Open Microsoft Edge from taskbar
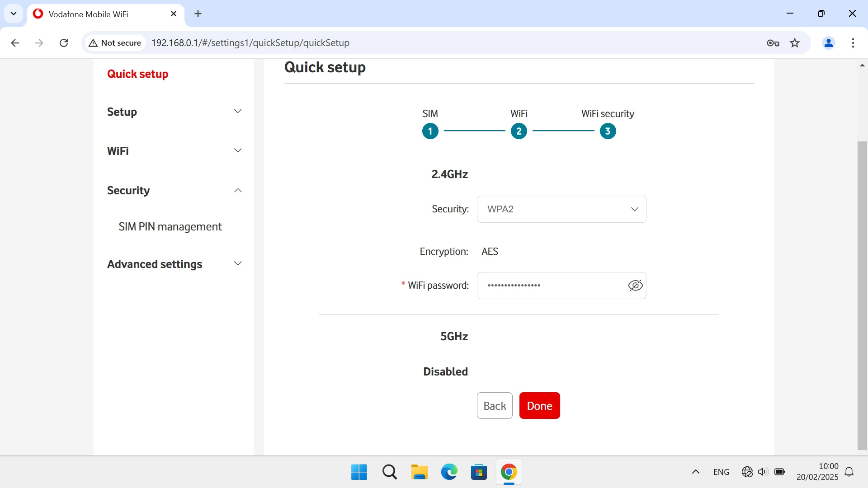 coord(449,472)
